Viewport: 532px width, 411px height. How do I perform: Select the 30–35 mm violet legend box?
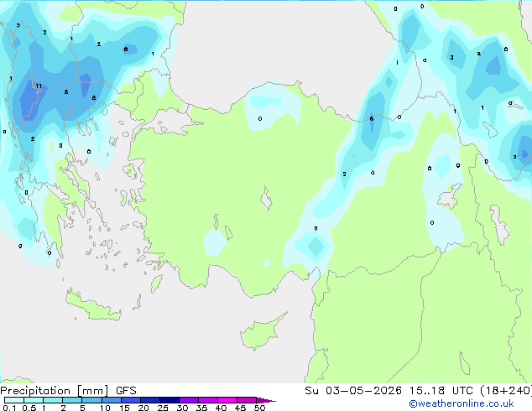[189, 400]
